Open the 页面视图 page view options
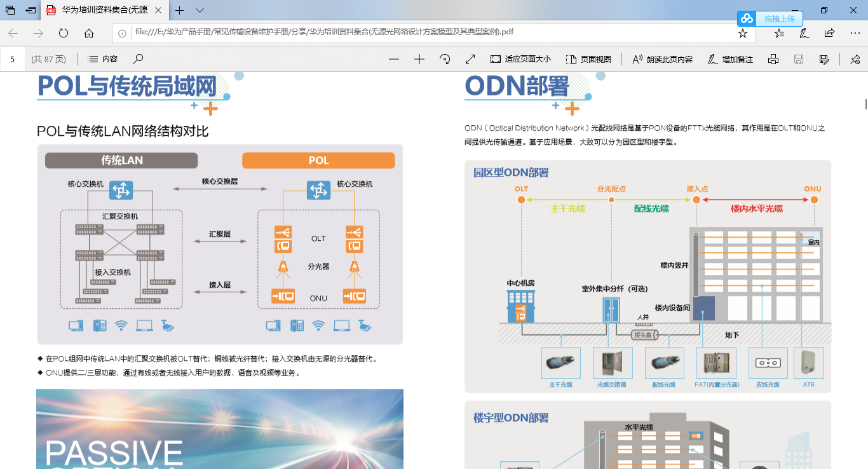 pyautogui.click(x=588, y=59)
